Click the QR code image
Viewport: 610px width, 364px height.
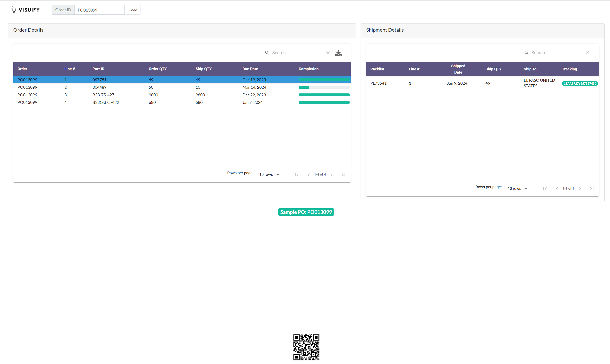[x=306, y=347]
